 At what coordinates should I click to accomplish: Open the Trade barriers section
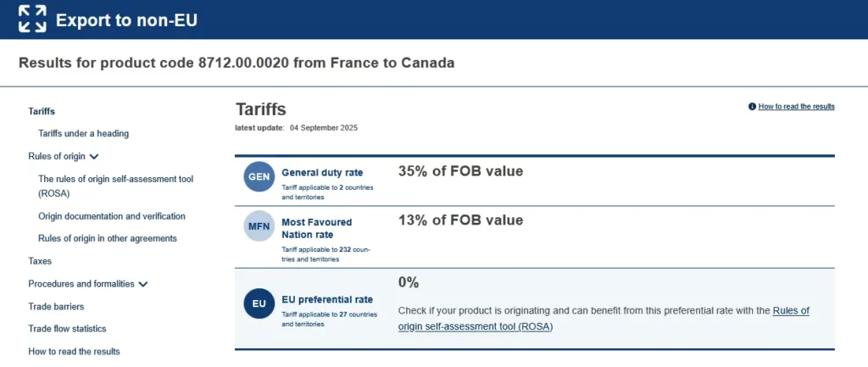coord(56,307)
